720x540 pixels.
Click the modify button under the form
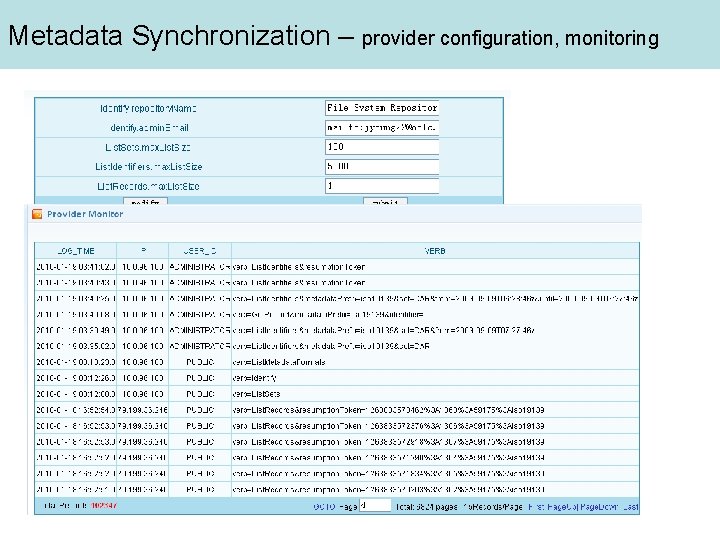(x=145, y=202)
